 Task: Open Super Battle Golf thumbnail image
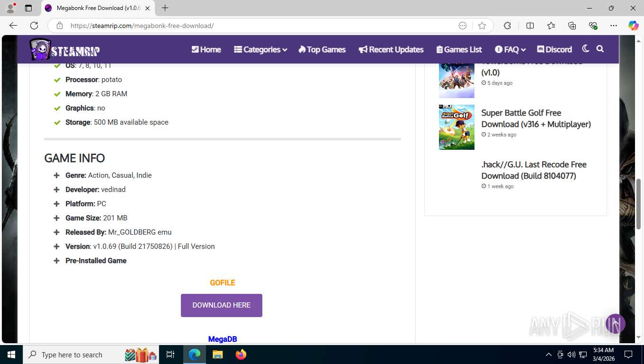pos(456,127)
